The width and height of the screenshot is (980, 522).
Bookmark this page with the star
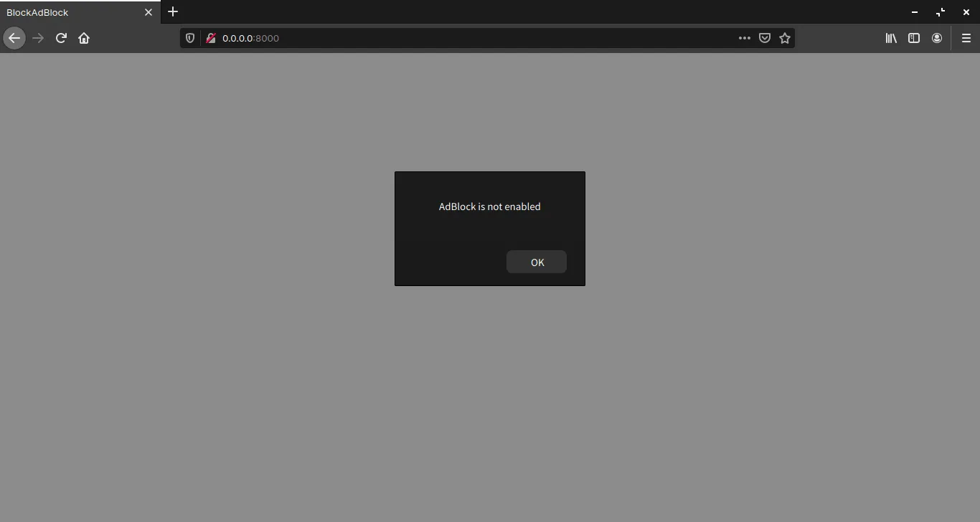pos(785,38)
